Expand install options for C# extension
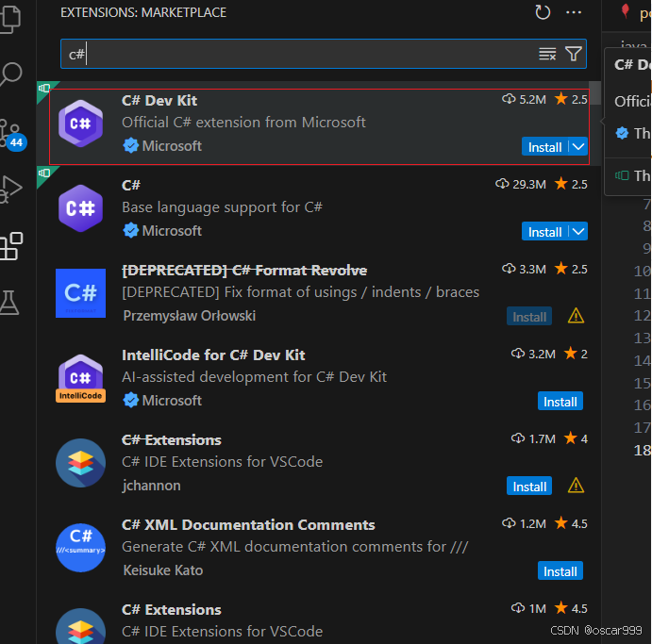This screenshot has height=644, width=652. pos(578,231)
